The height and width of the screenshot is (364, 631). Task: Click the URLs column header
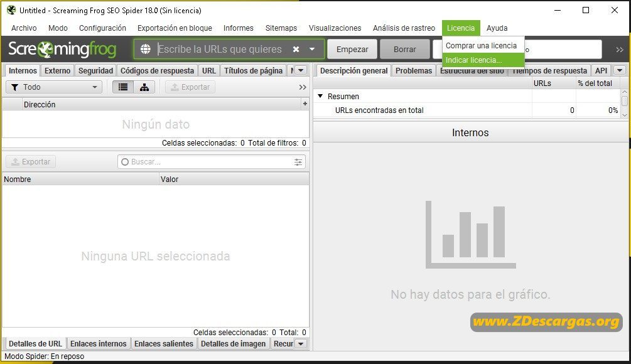coord(554,83)
